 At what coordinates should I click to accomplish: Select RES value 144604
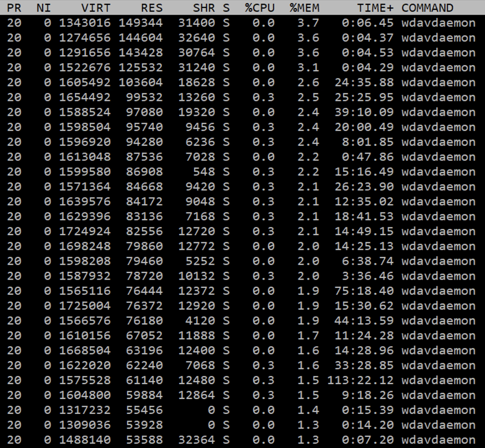141,38
